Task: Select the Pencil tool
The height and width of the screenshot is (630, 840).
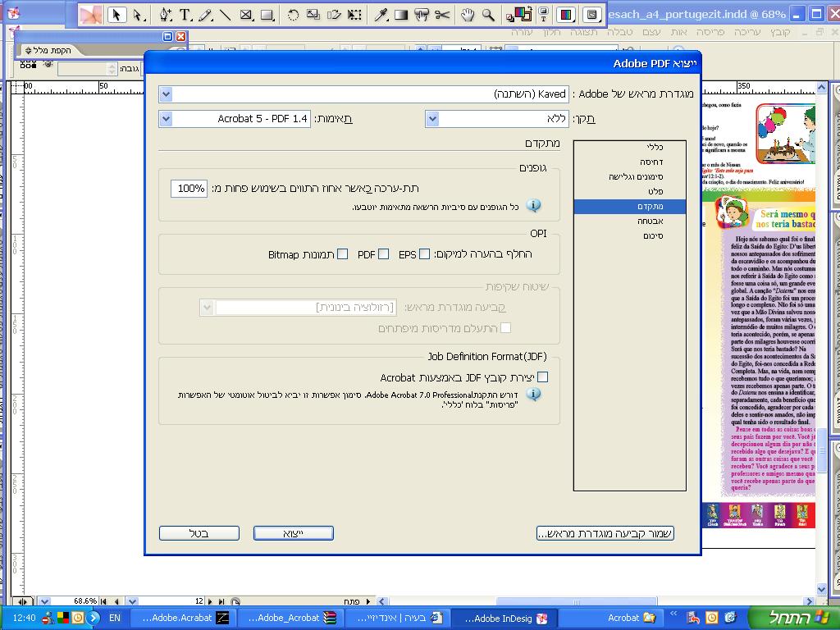Action: 206,15
